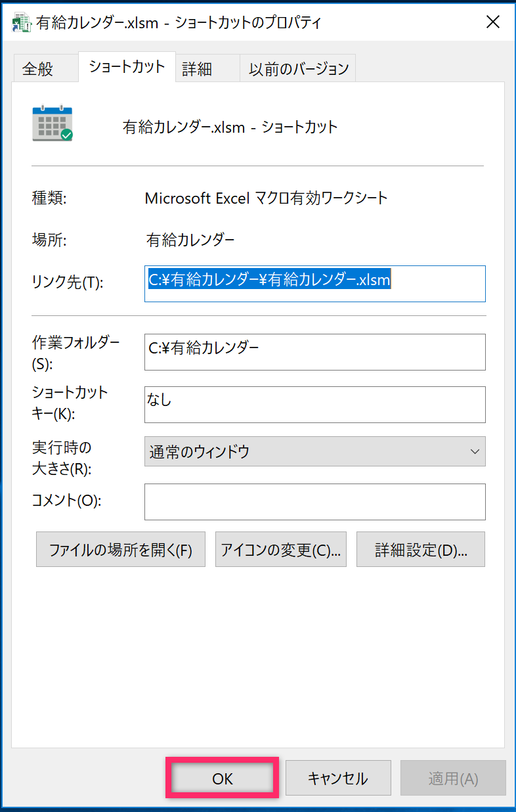Select the ショートカットキー(K) field showing なし

[x=314, y=405]
